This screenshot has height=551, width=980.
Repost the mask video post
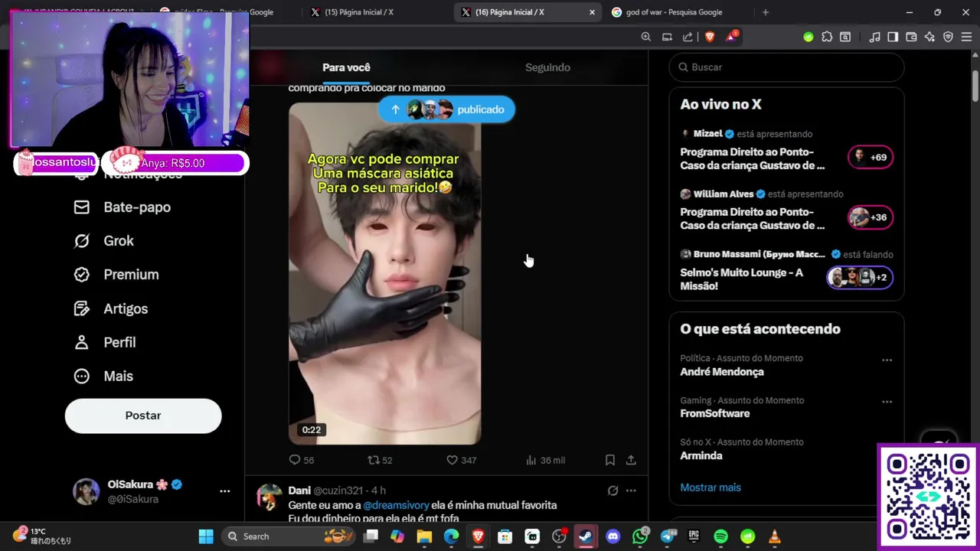[x=380, y=460]
